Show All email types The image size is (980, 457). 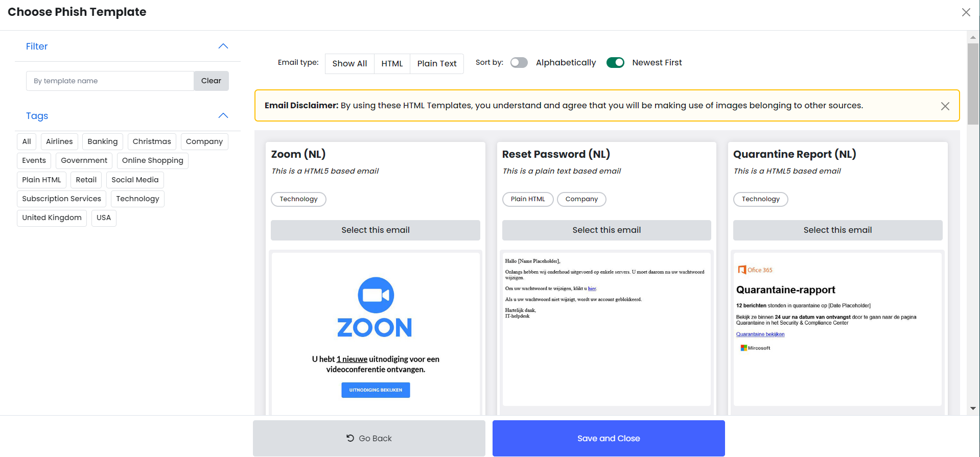pyautogui.click(x=349, y=63)
